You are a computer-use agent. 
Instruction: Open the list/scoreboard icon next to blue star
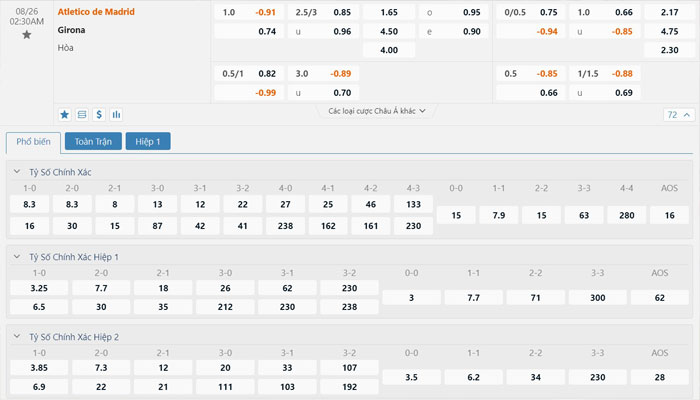82,115
